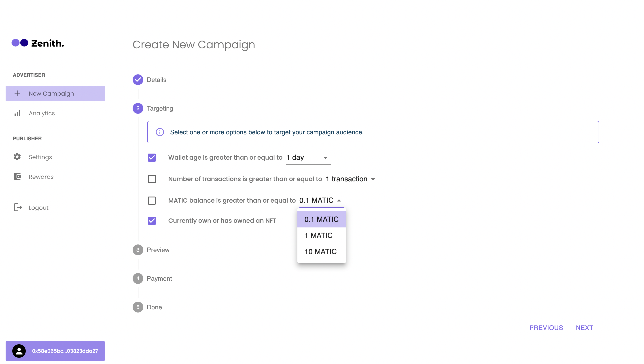Viewport: 644px width, 364px height.
Task: Open the 1 day wallet age dropdown
Action: (x=308, y=157)
